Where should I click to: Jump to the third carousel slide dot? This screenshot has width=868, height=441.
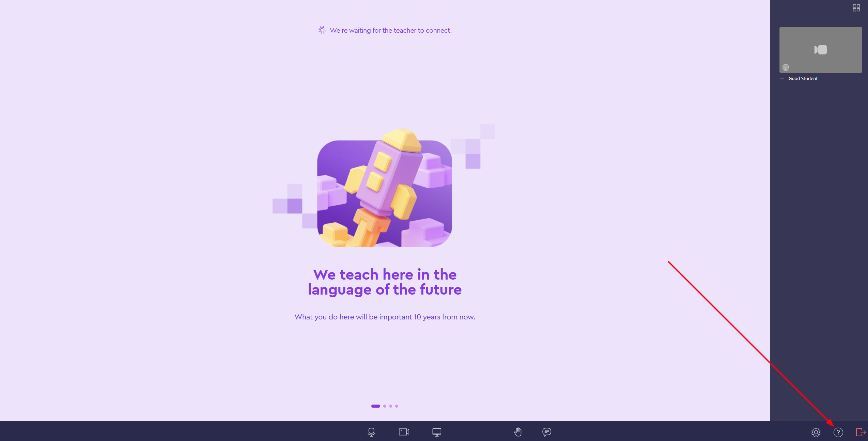point(391,406)
